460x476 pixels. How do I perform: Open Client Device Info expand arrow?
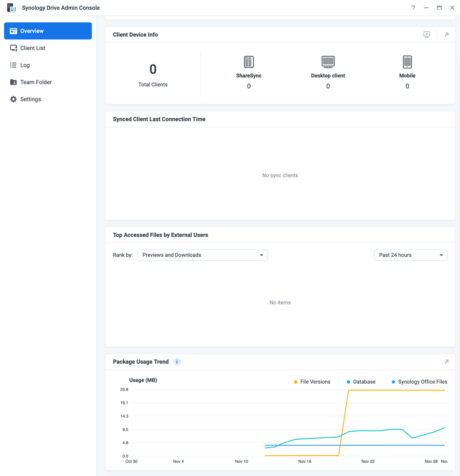pos(447,34)
